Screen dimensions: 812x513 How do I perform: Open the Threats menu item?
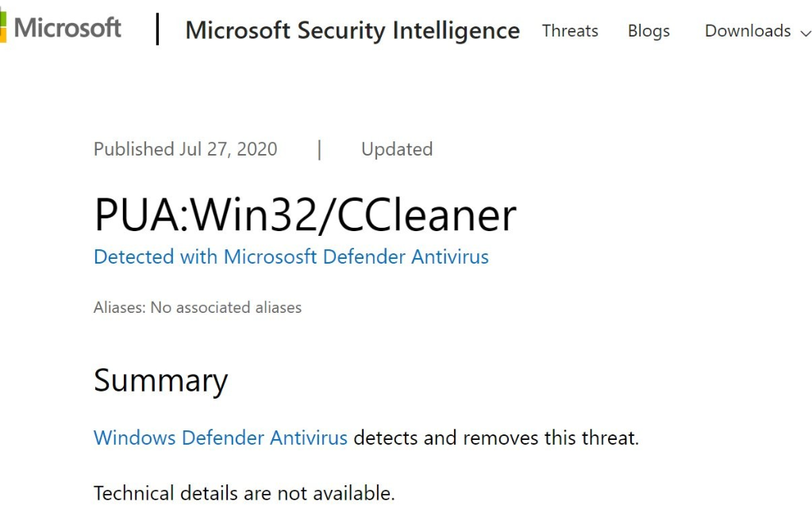click(x=570, y=30)
